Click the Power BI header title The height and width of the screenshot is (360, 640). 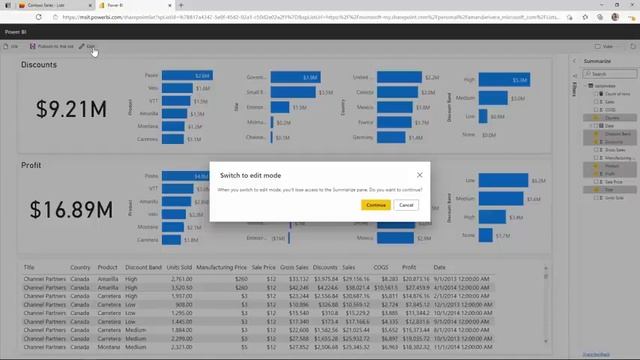click(x=16, y=32)
